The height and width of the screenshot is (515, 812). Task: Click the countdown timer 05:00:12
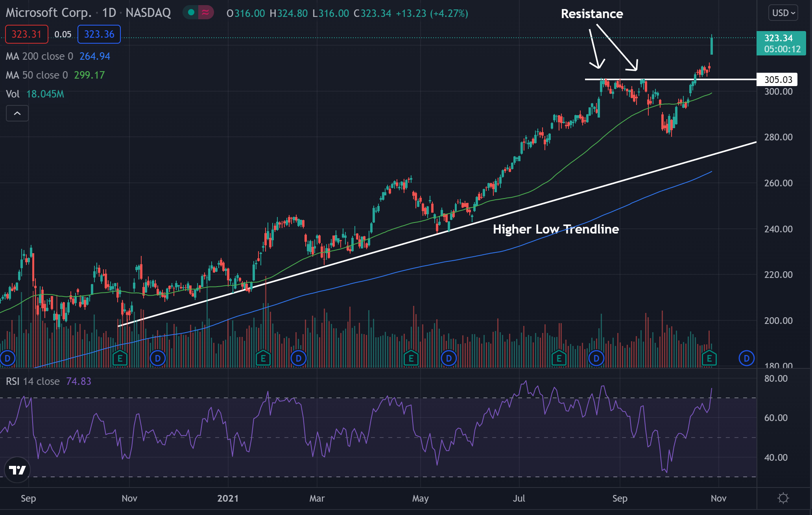[782, 49]
